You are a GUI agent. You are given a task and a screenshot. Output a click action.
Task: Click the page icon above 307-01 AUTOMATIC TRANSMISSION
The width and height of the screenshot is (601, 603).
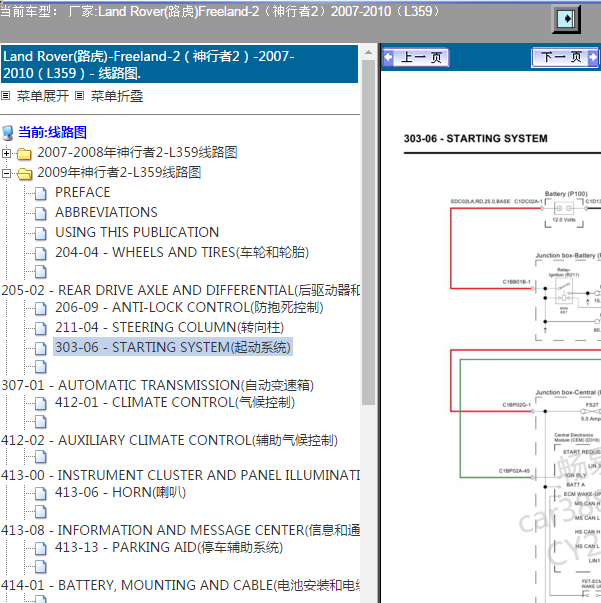(x=40, y=367)
